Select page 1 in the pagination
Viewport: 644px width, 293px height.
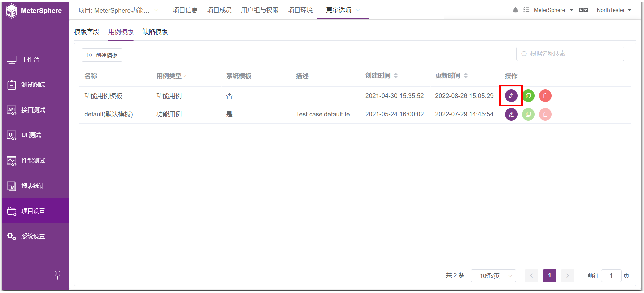[550, 276]
